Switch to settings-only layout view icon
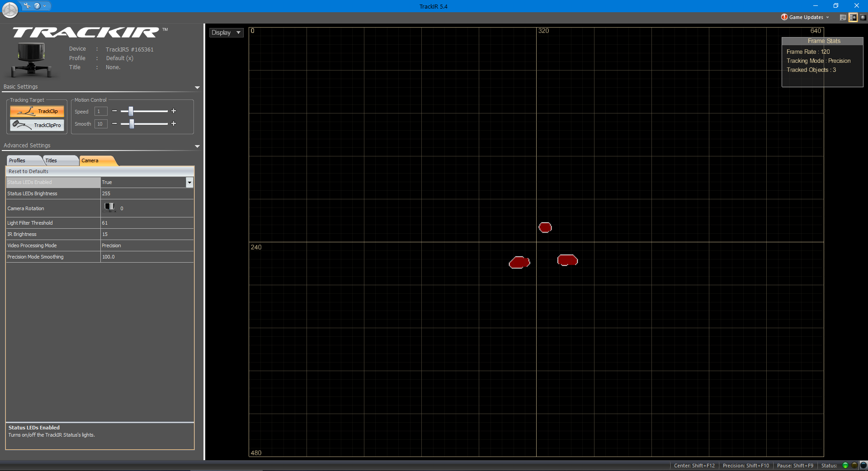The height and width of the screenshot is (471, 868). tap(843, 18)
